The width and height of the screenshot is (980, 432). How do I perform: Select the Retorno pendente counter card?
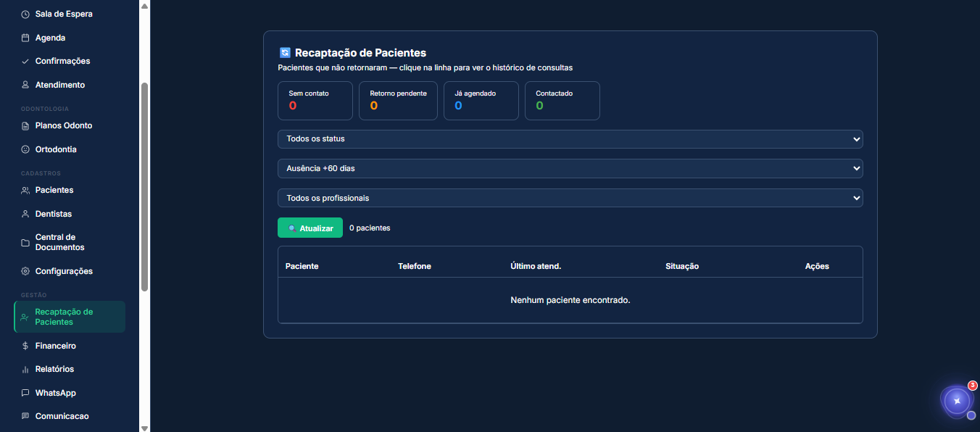click(398, 101)
